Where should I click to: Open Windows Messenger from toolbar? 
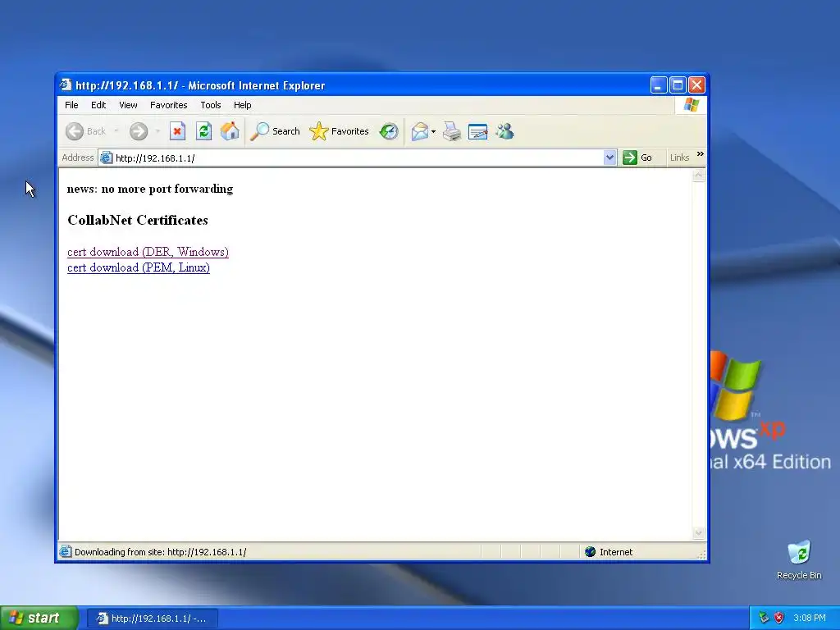pos(504,131)
